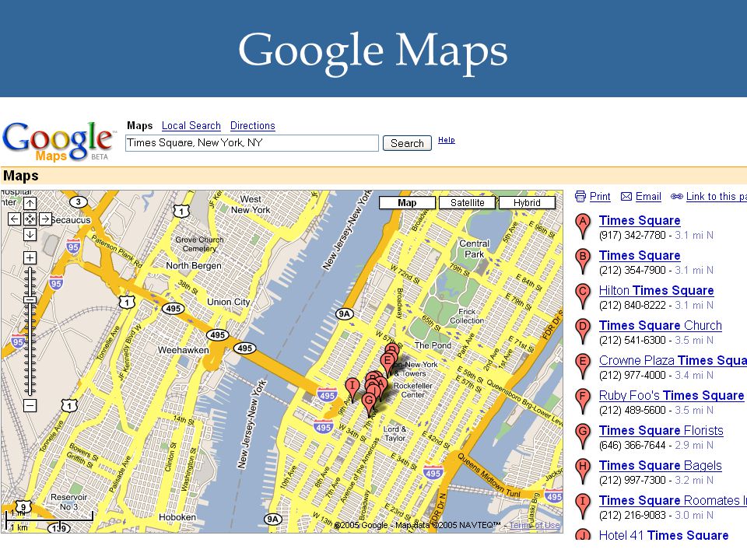Open the Hilton Times Square result
This screenshot has height=560, width=747.
click(656, 290)
